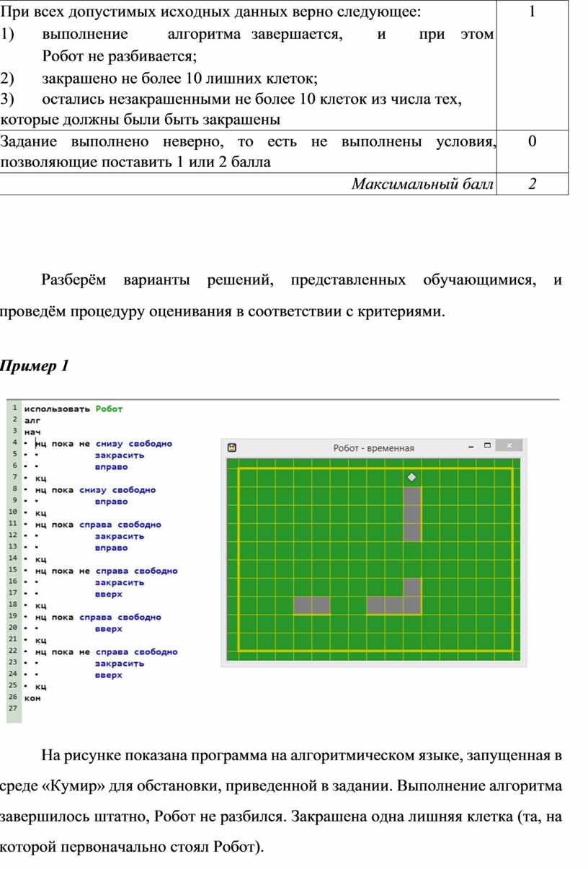588x869 pixels.
Task: Click line number 26 in code gutter
Action: [x=14, y=698]
